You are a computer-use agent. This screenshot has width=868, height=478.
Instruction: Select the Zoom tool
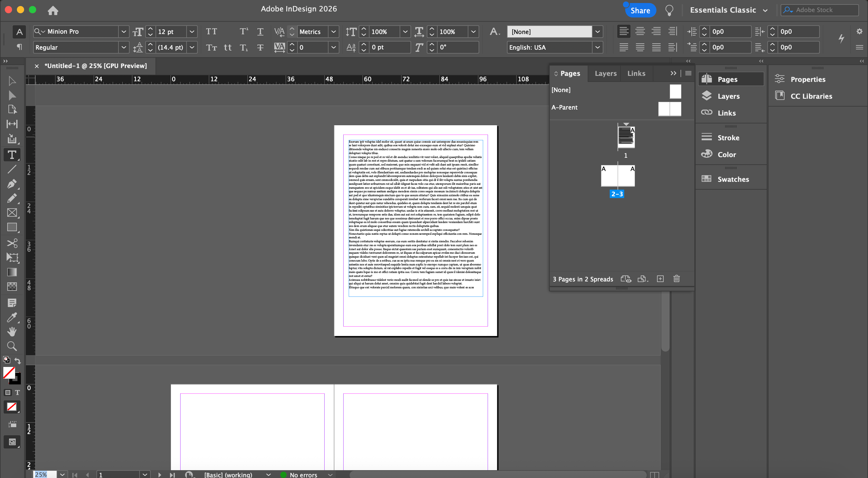11,346
